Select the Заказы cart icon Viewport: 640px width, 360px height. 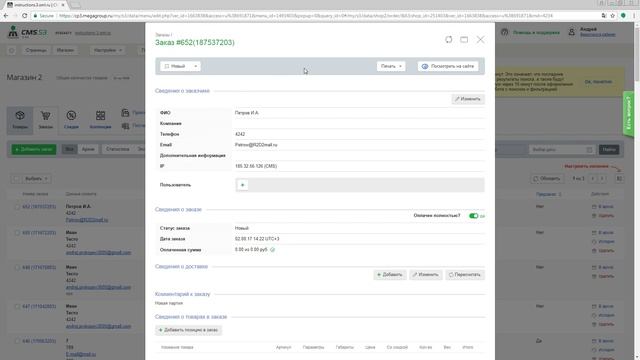point(46,120)
